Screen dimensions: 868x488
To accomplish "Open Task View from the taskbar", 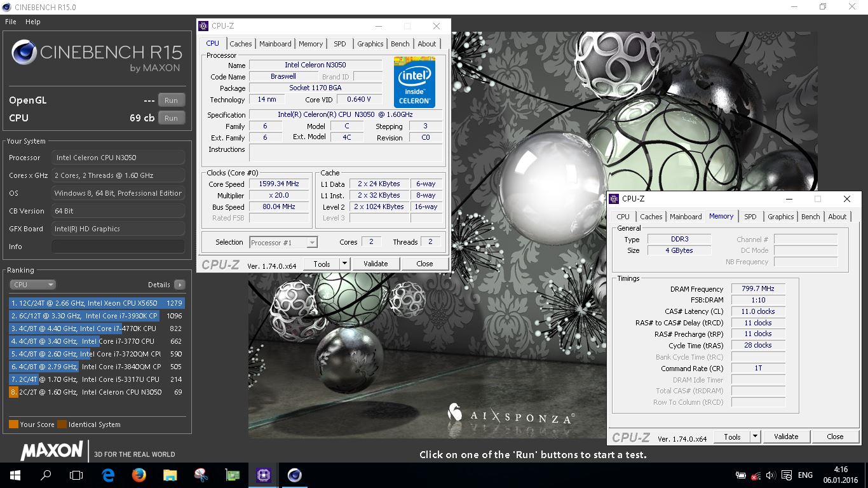I will (x=76, y=475).
